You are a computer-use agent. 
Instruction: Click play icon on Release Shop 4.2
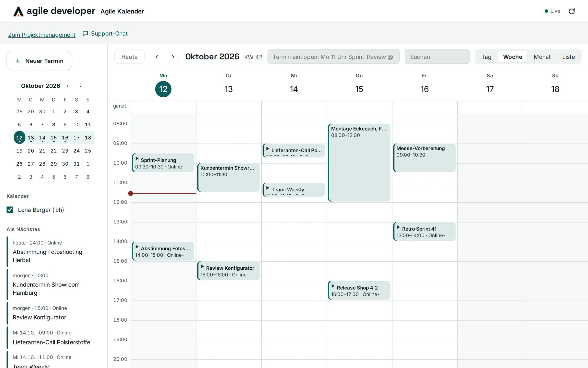(333, 286)
